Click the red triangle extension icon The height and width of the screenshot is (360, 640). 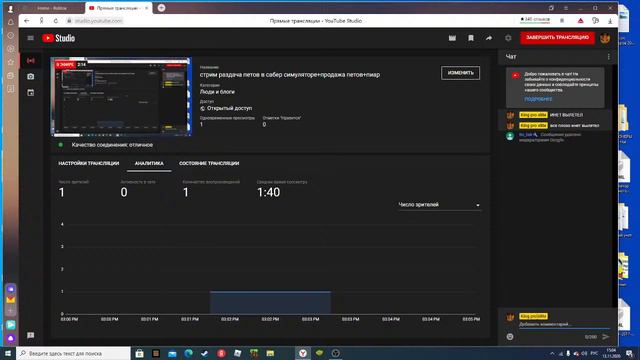(580, 21)
